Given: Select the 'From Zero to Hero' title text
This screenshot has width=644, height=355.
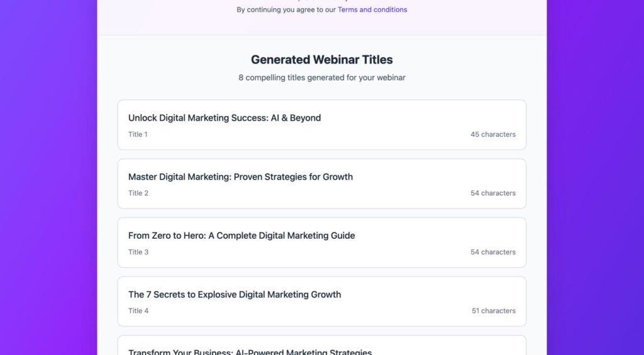Looking at the screenshot, I should click(241, 236).
